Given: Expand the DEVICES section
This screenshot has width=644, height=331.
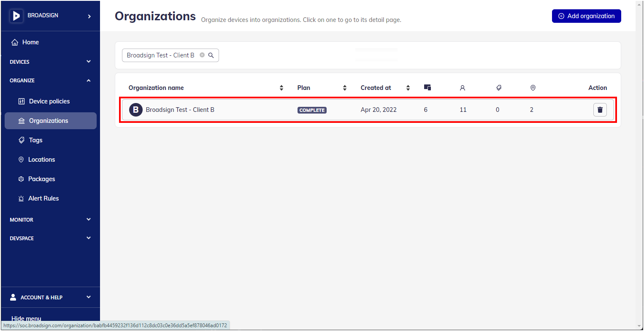Looking at the screenshot, I should tap(50, 62).
